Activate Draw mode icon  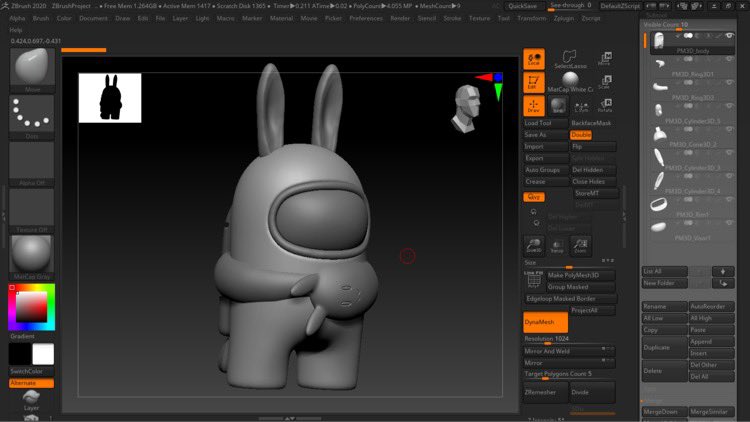click(534, 106)
